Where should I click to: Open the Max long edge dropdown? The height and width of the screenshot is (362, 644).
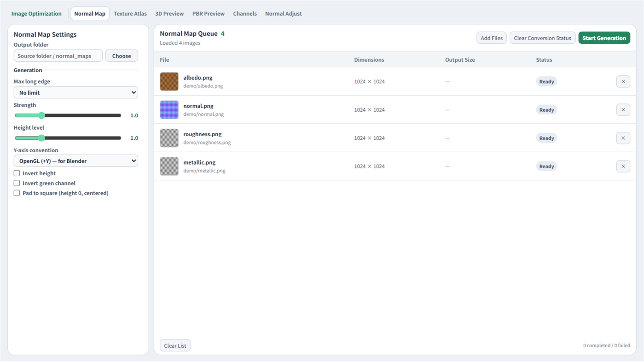pos(76,92)
